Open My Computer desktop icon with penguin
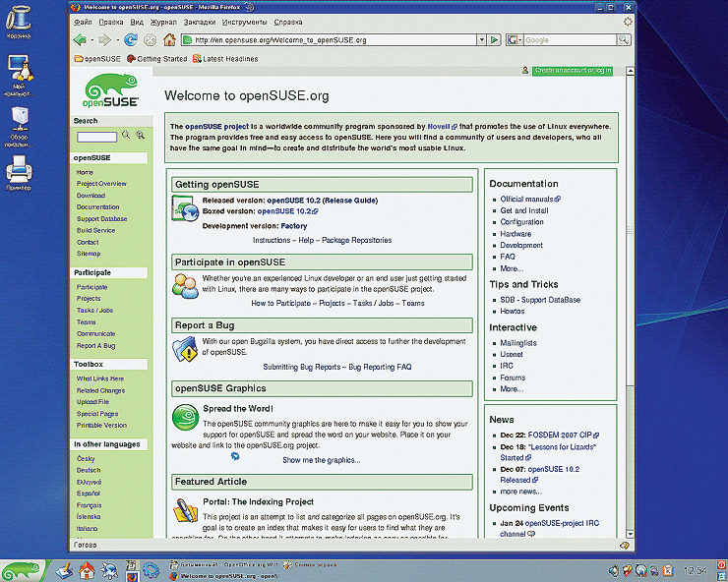This screenshot has width=728, height=582. point(19,75)
